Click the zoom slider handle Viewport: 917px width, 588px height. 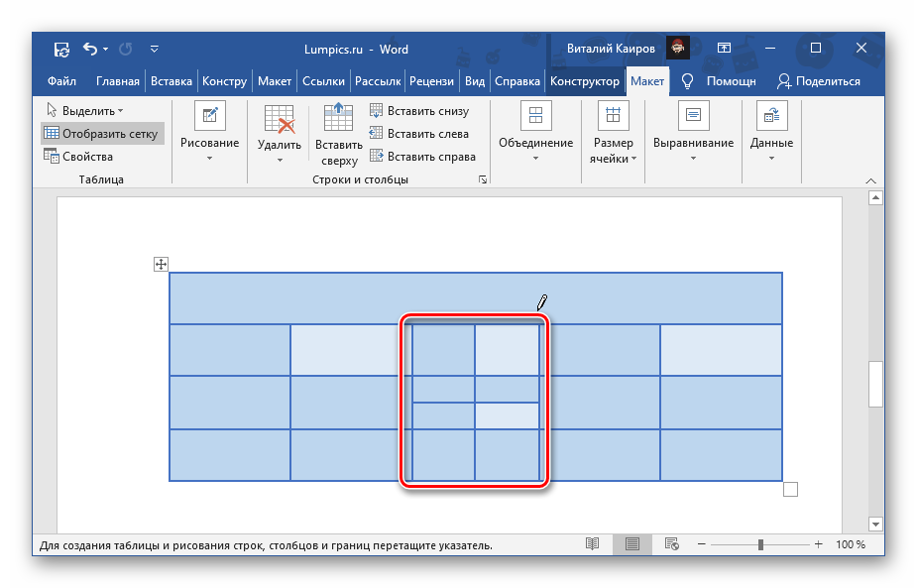760,544
